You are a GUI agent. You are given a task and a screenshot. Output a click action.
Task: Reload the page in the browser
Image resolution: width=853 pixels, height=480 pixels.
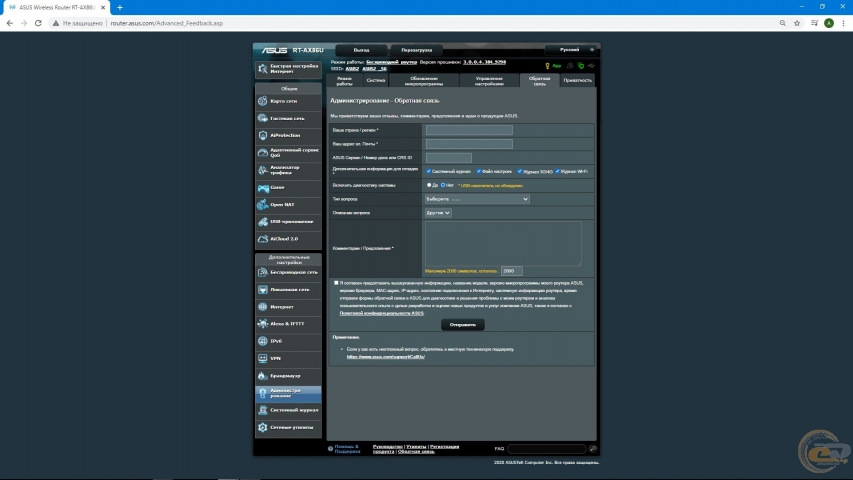click(x=38, y=23)
